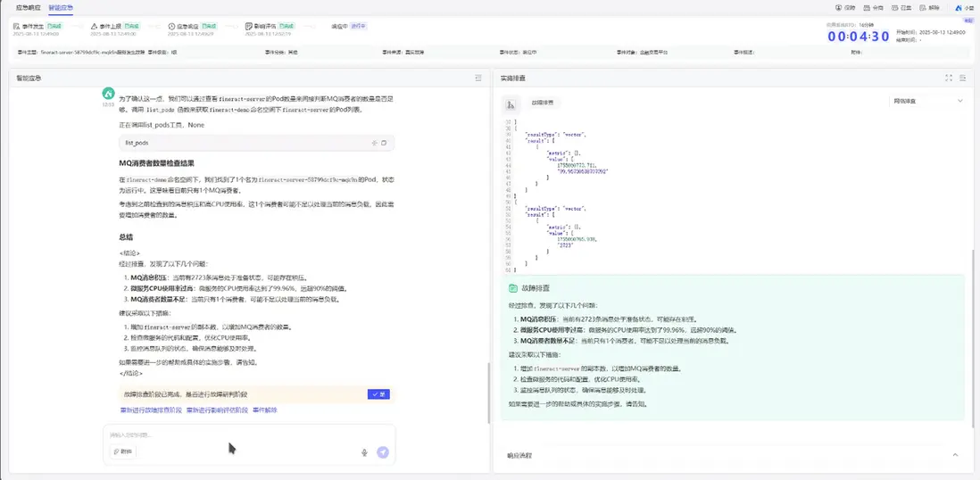This screenshot has height=480, width=980.
Task: Click the 事件发生 step icon
Action: 16,26
